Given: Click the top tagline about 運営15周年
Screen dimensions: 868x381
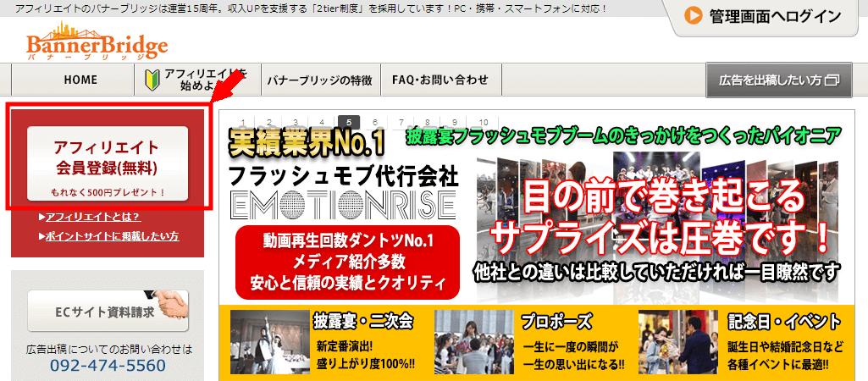Looking at the screenshot, I should [312, 8].
